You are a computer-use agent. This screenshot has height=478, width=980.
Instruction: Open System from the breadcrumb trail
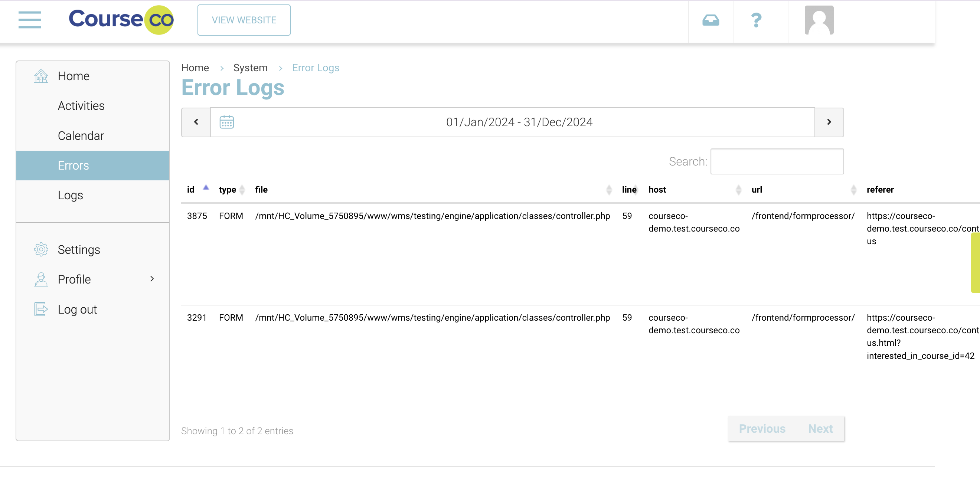(x=250, y=67)
